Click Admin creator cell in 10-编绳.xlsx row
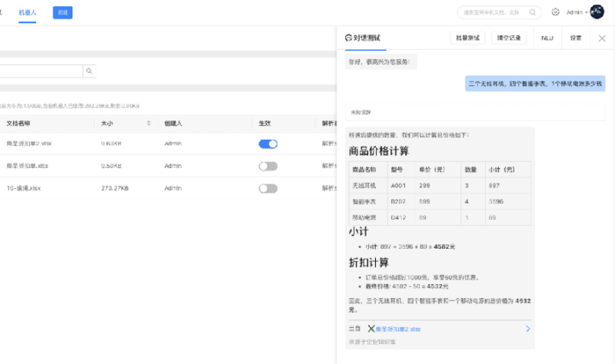Screen dimensions: 615x364 pos(173,188)
